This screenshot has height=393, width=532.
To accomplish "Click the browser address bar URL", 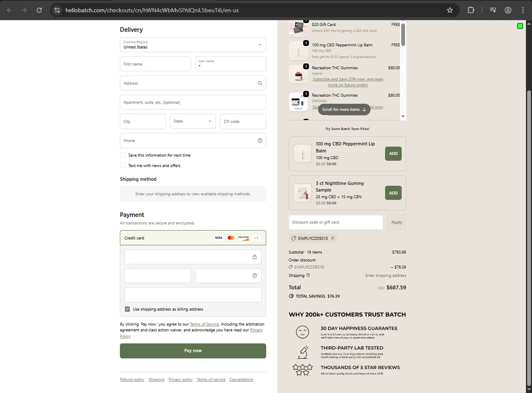I will (152, 10).
